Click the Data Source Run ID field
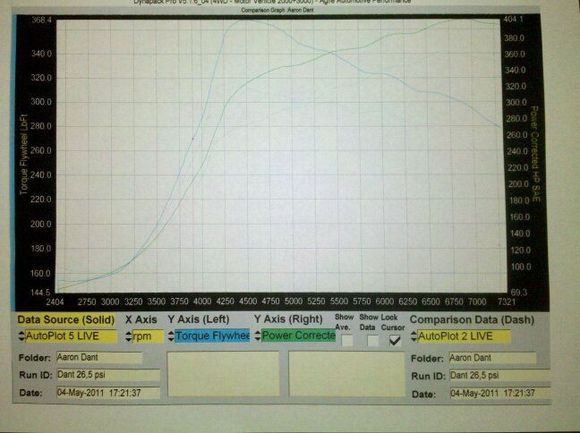The width and height of the screenshot is (580, 433). click(108, 375)
